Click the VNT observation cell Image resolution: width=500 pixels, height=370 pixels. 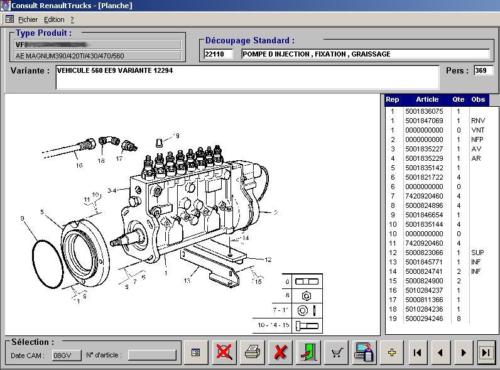[x=478, y=130]
